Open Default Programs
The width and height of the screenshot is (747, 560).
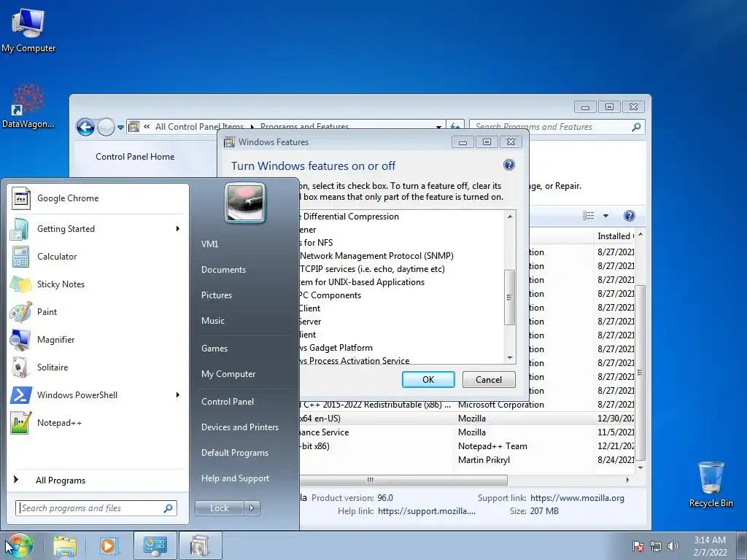tap(234, 453)
